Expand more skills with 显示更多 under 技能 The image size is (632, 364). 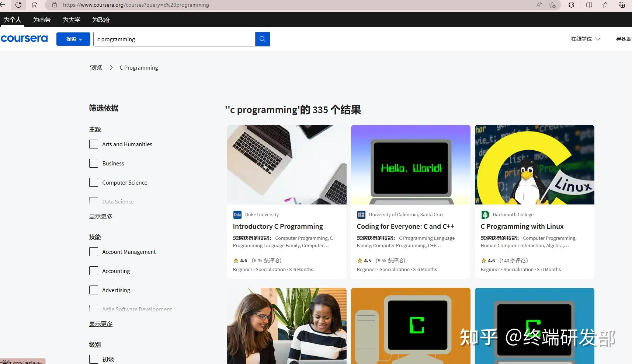[101, 324]
